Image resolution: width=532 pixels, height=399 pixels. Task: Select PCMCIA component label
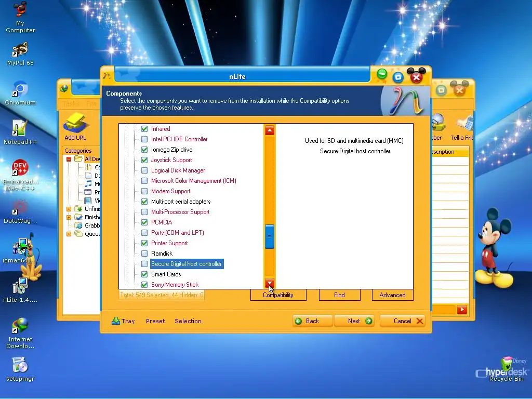[162, 222]
